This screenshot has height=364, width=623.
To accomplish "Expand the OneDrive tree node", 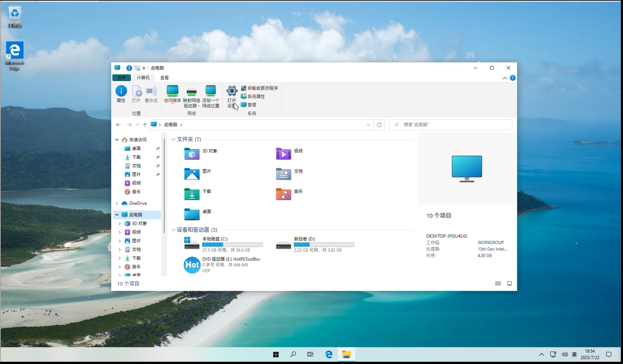I will click(x=117, y=203).
